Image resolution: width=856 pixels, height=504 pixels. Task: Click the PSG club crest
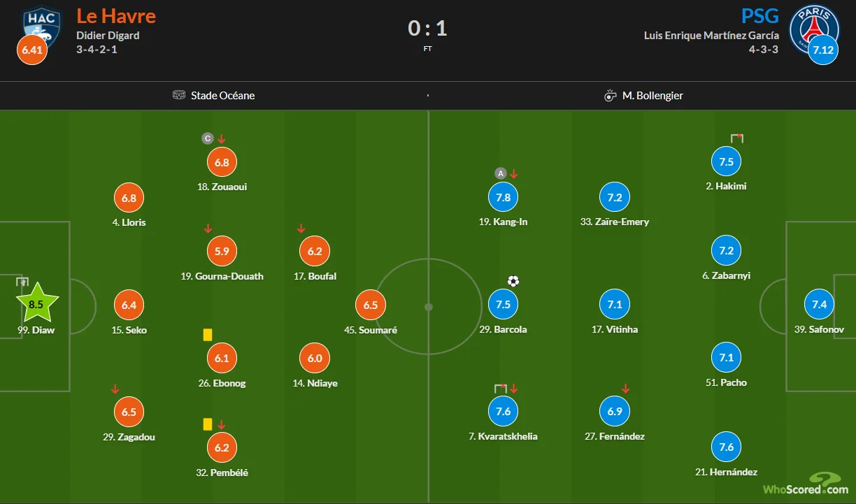[813, 28]
